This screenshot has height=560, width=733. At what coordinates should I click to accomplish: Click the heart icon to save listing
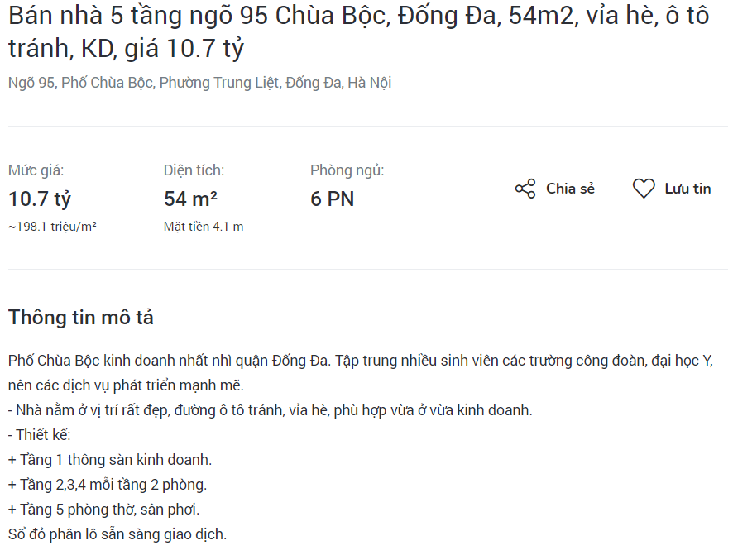click(x=644, y=189)
